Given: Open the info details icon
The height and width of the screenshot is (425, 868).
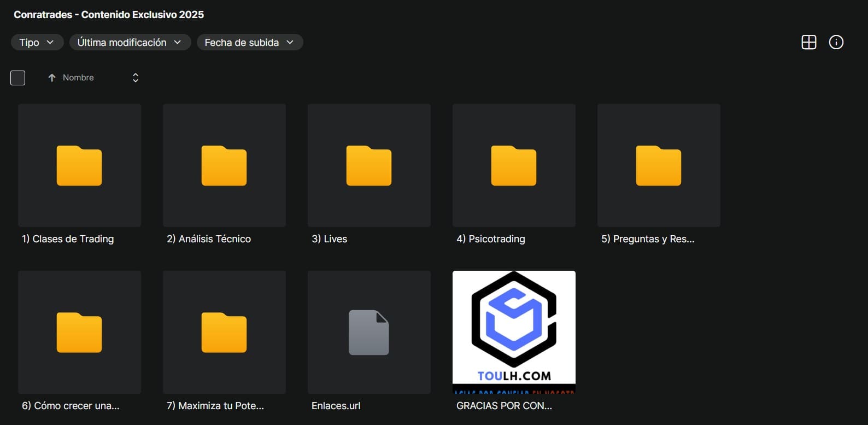Looking at the screenshot, I should click(836, 42).
